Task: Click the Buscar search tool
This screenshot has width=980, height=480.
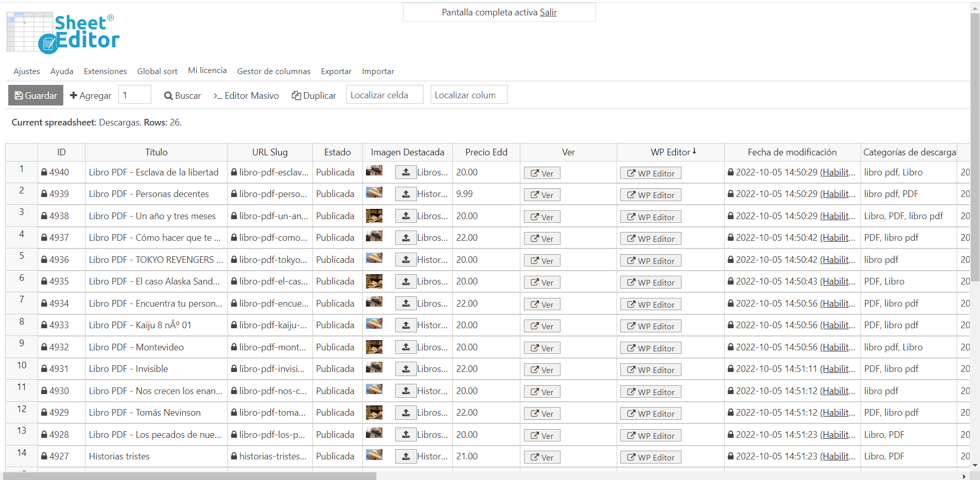Action: pos(182,96)
